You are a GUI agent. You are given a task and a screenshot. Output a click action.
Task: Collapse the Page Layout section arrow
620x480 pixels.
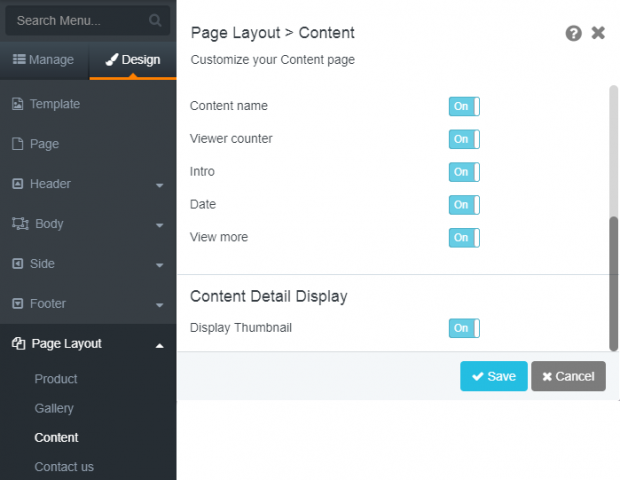[159, 346]
